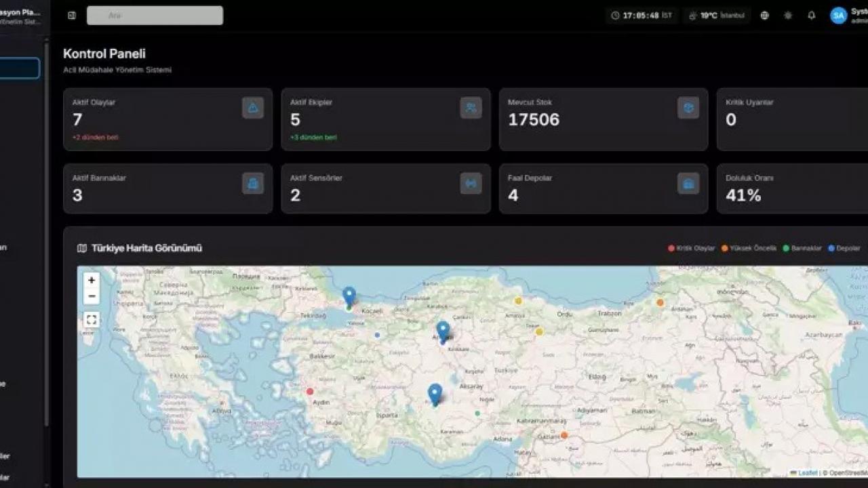Select the stock icon on Mevcut Stok card
This screenshot has height=488, width=868.
pyautogui.click(x=688, y=107)
